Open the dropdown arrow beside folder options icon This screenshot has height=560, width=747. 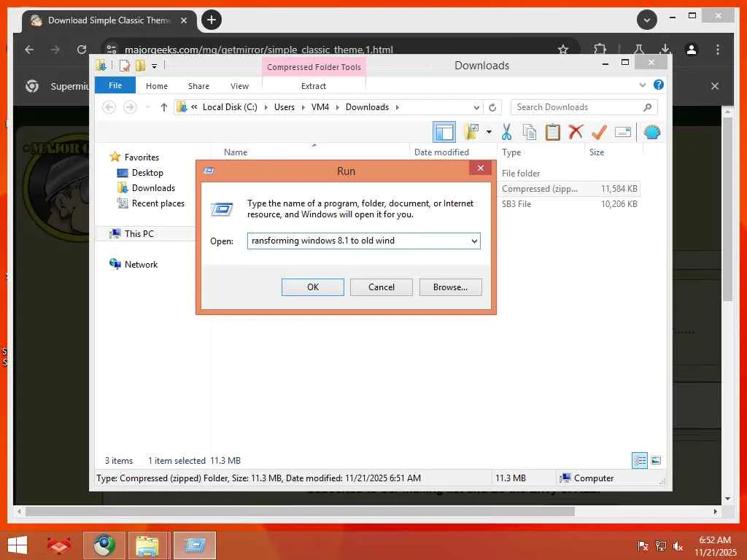coord(489,132)
